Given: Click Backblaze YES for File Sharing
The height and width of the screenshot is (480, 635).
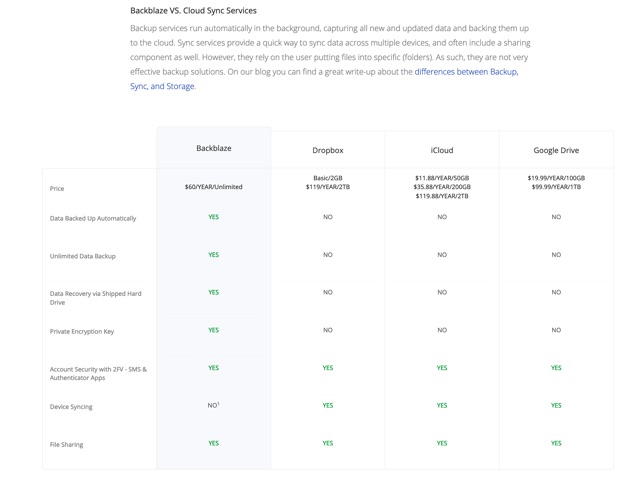Looking at the screenshot, I should point(213,443).
